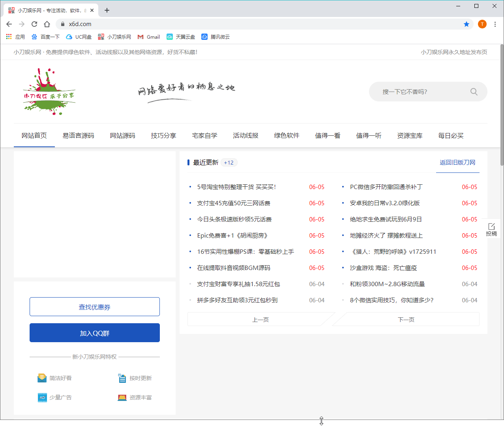Screen dimensions: 504x429
Task: Reload the page with refresh icon
Action: click(x=34, y=24)
